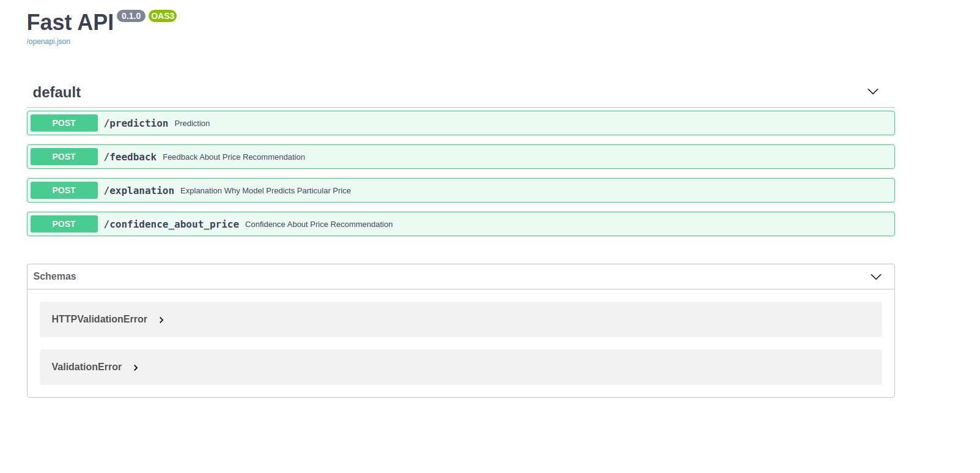Collapse the Schemas section chevron
Image resolution: width=980 pixels, height=473 pixels.
[875, 277]
